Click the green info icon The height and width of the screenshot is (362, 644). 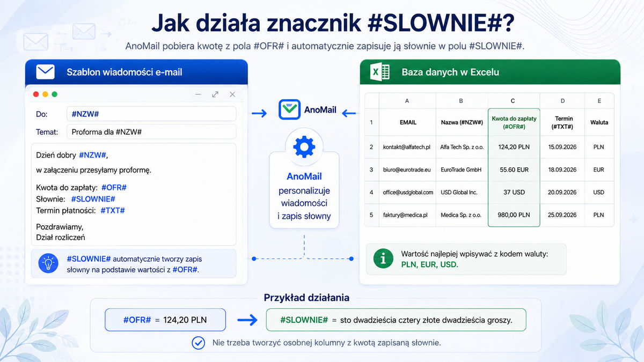pyautogui.click(x=383, y=259)
